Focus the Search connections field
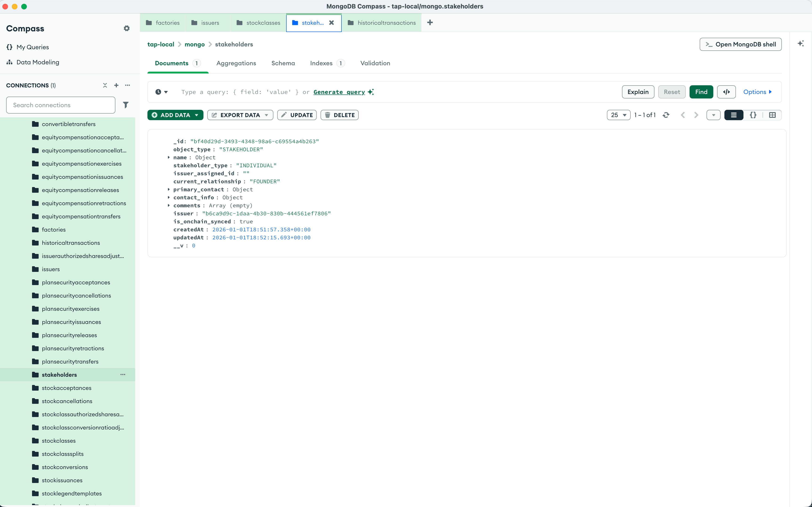This screenshot has width=812, height=507. (61, 105)
